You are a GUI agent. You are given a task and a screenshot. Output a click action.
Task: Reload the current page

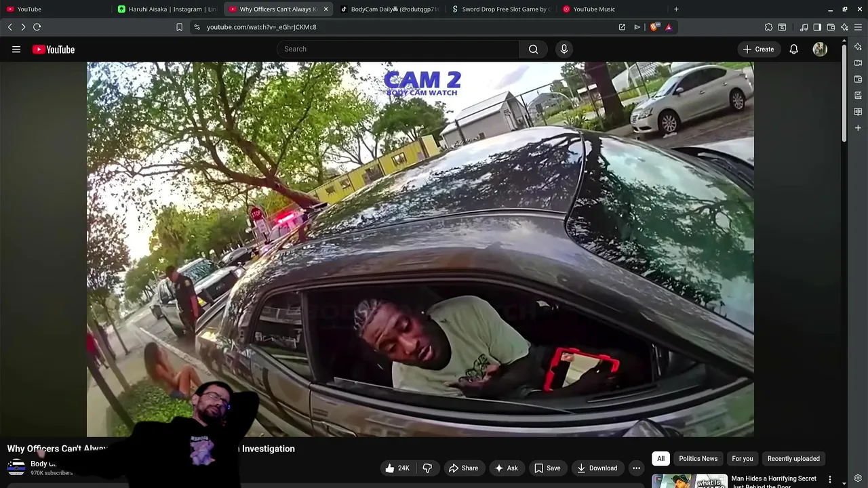(x=37, y=26)
